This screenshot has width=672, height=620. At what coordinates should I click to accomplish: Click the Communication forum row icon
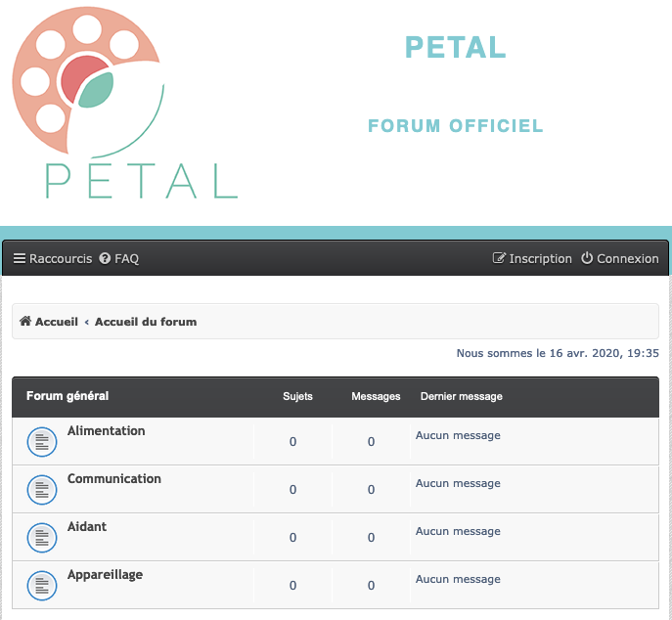pyautogui.click(x=42, y=490)
